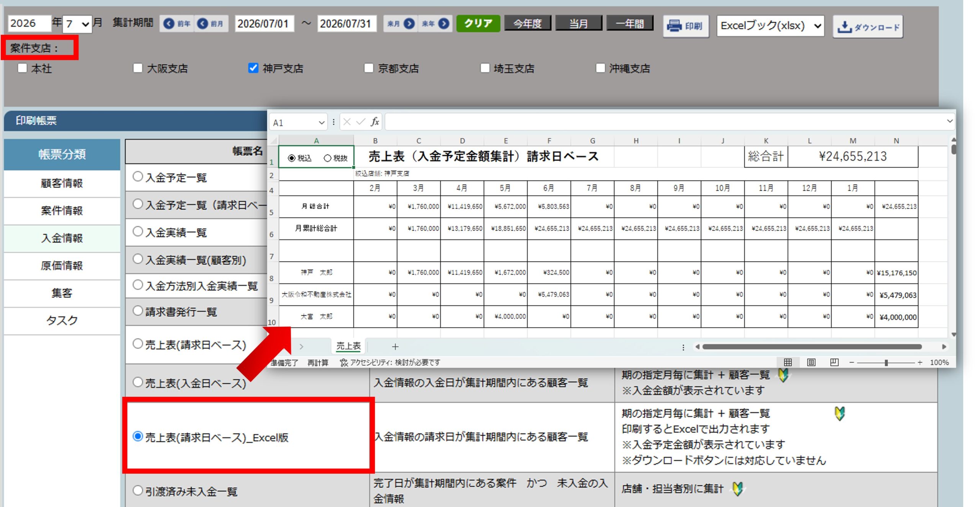Select the 税抜 radio button in Excel
This screenshot has width=980, height=507.
click(327, 158)
